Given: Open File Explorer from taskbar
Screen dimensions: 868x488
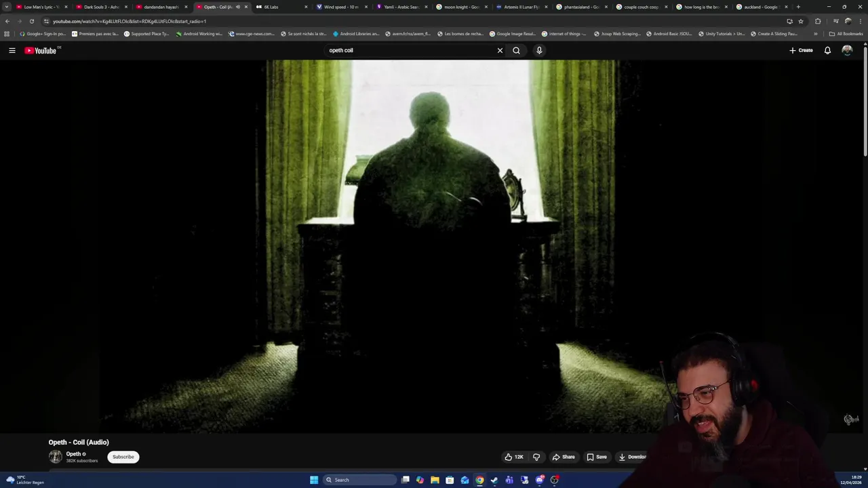Looking at the screenshot, I should pyautogui.click(x=435, y=480).
